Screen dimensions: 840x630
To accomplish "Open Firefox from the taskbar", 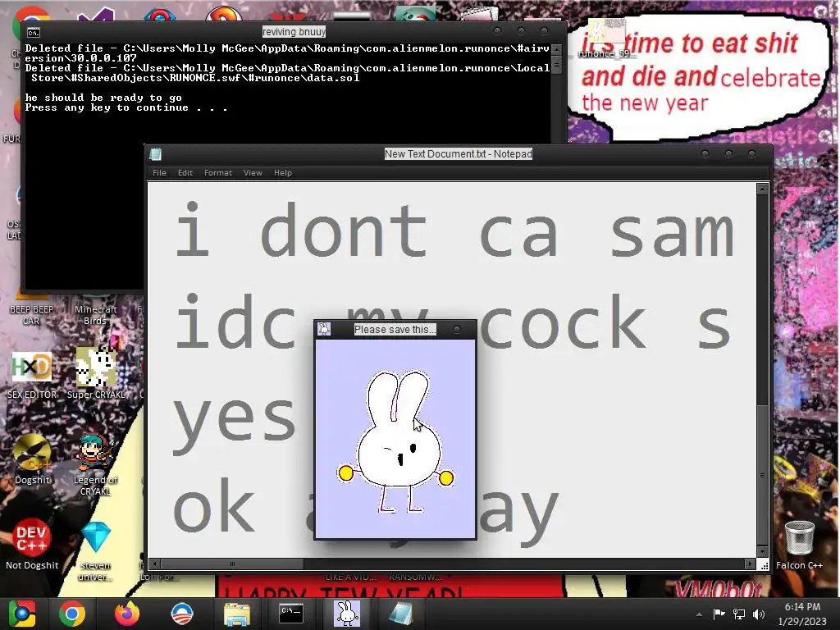I will pos(127,614).
